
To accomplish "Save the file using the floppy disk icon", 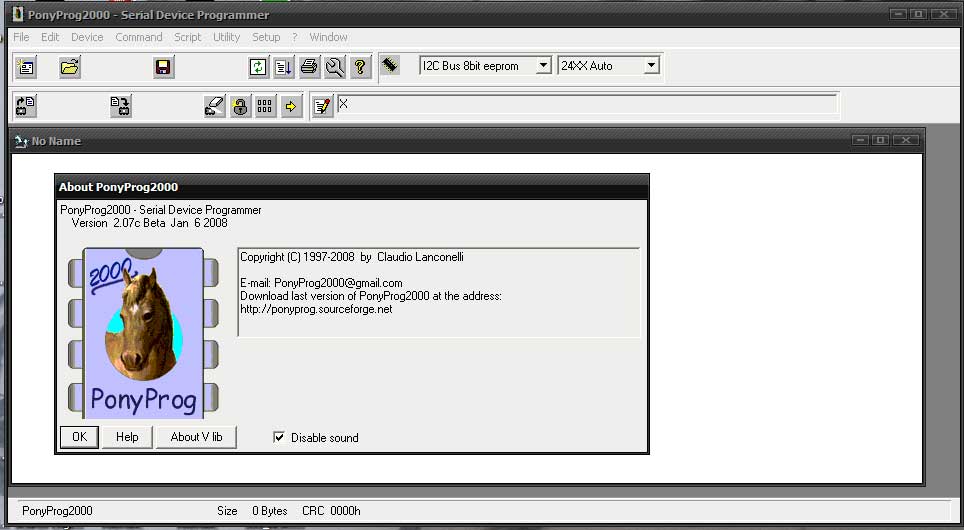I will [x=163, y=66].
